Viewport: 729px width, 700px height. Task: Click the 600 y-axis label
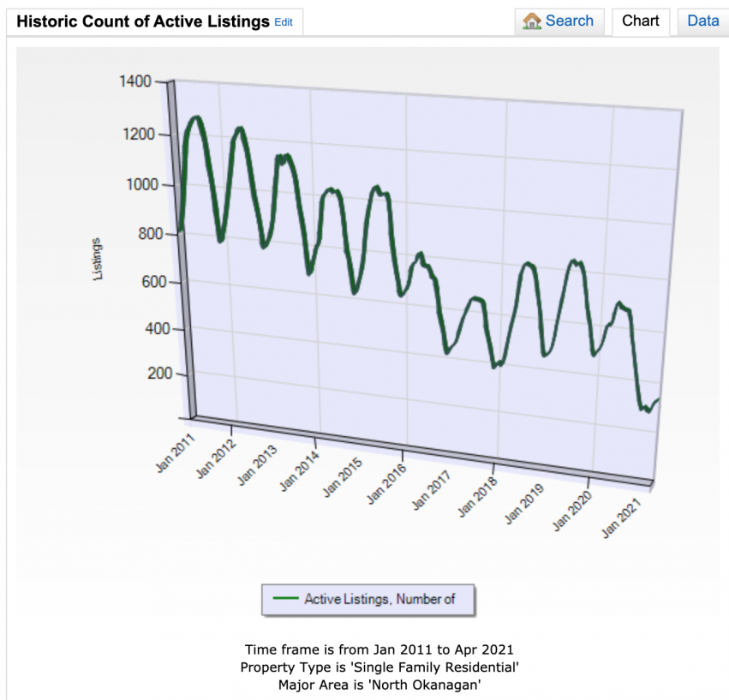click(154, 282)
